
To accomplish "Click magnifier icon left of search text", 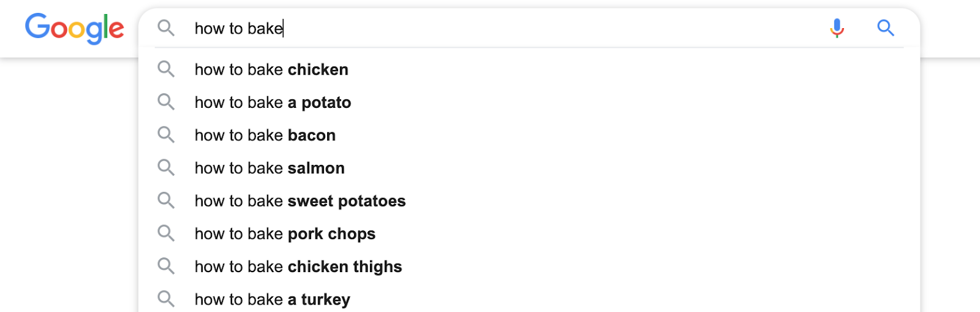I will [x=166, y=28].
